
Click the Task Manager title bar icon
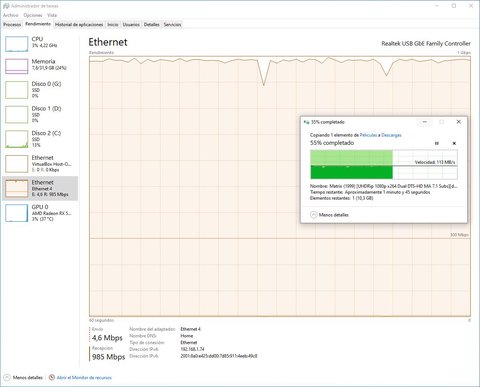[6, 6]
